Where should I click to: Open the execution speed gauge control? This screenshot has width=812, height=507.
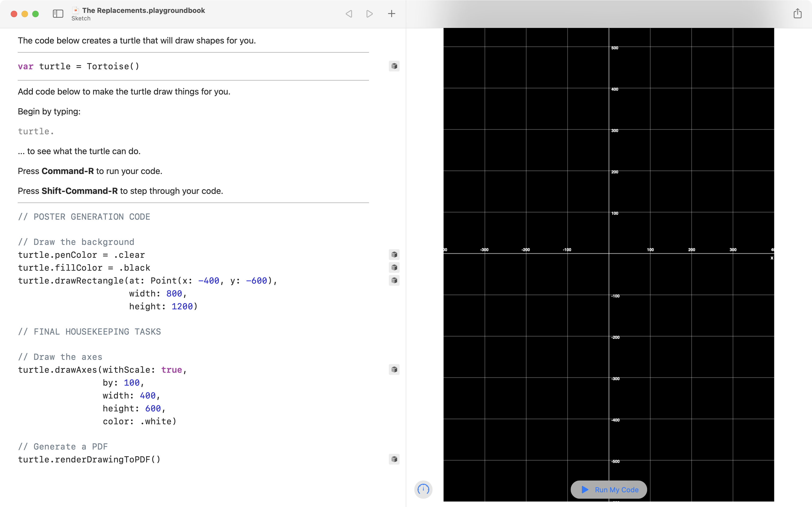coord(423,490)
